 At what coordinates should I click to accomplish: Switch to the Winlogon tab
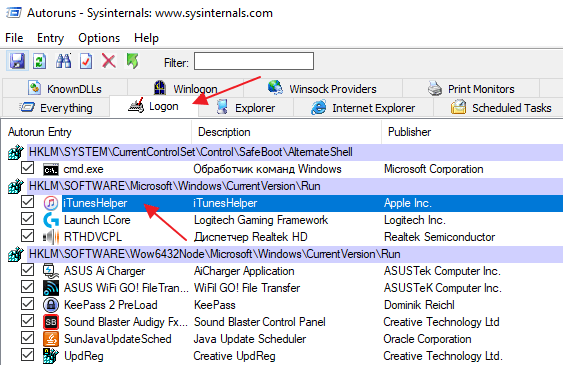coord(185,88)
